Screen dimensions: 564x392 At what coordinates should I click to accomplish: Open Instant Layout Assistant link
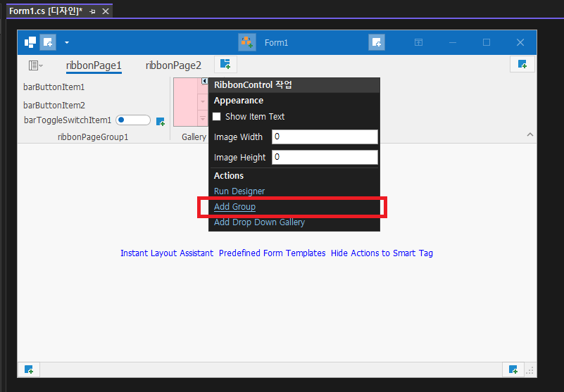pos(167,253)
